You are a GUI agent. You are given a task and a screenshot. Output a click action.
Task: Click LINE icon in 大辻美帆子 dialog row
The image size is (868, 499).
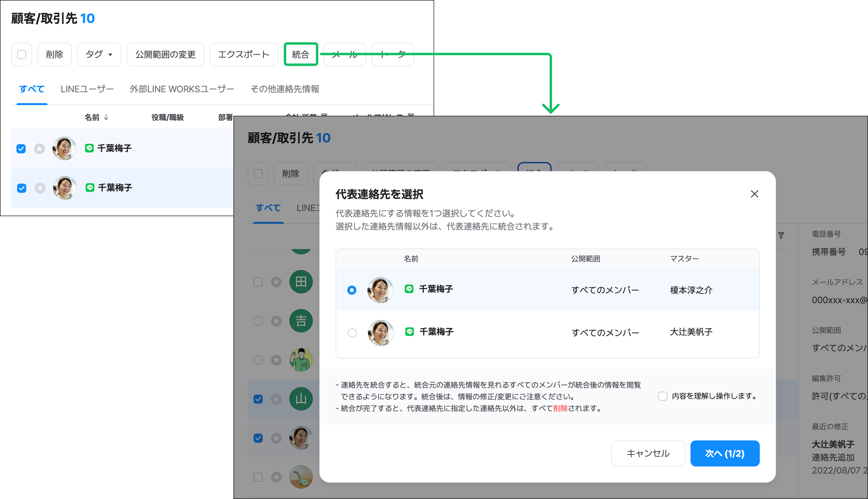pos(409,332)
